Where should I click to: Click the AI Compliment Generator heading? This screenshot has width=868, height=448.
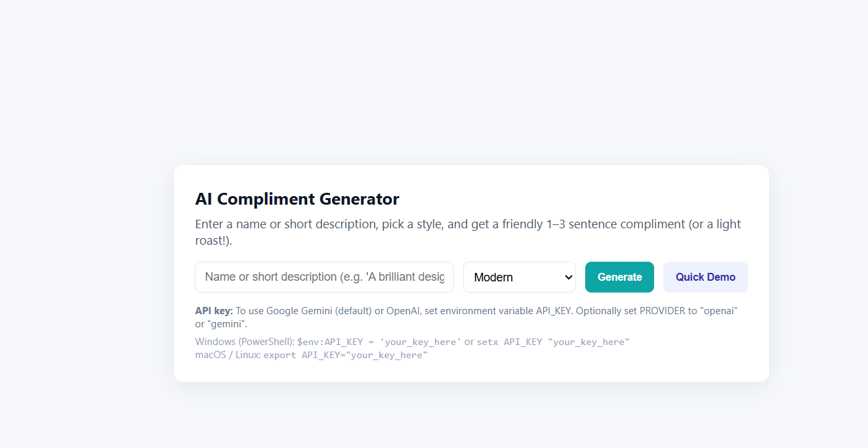297,199
